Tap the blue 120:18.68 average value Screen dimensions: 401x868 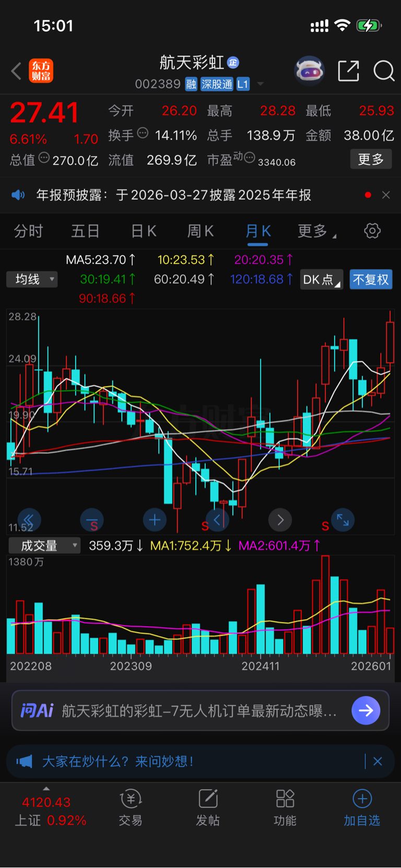tap(262, 279)
